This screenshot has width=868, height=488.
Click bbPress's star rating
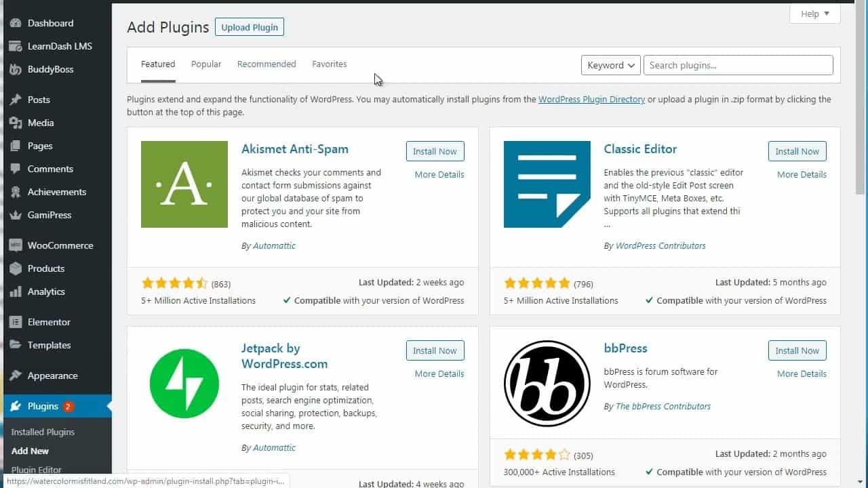[537, 455]
